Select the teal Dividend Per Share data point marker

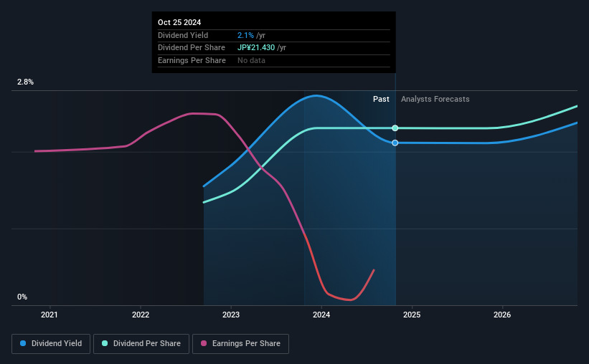click(395, 128)
